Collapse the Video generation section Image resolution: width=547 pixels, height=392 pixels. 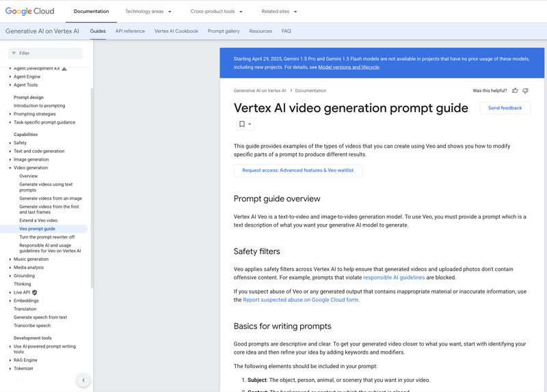[10, 168]
